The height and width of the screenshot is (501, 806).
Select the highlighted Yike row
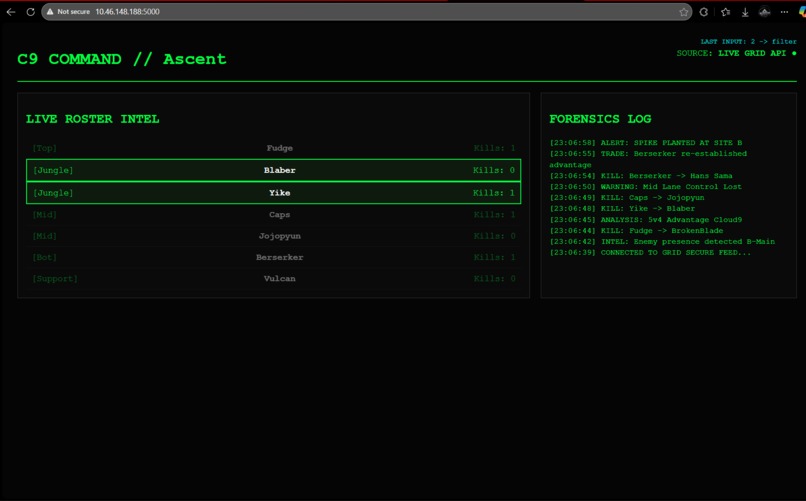[x=273, y=193]
